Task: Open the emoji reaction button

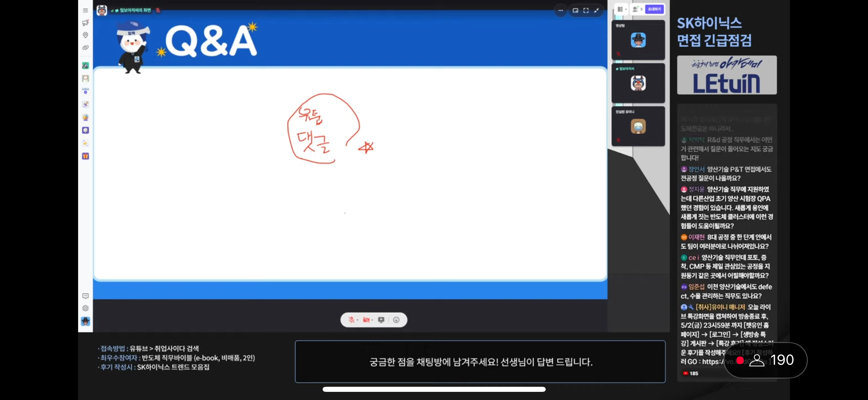Action: tap(396, 320)
